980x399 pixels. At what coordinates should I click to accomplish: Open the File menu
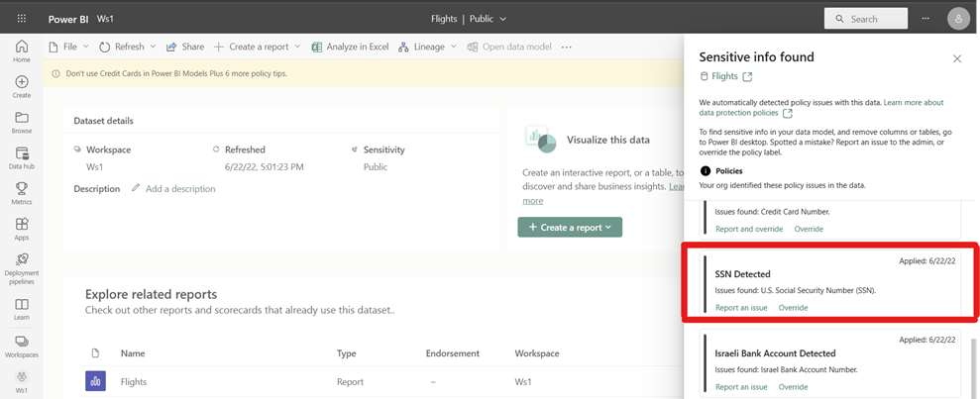tap(69, 47)
